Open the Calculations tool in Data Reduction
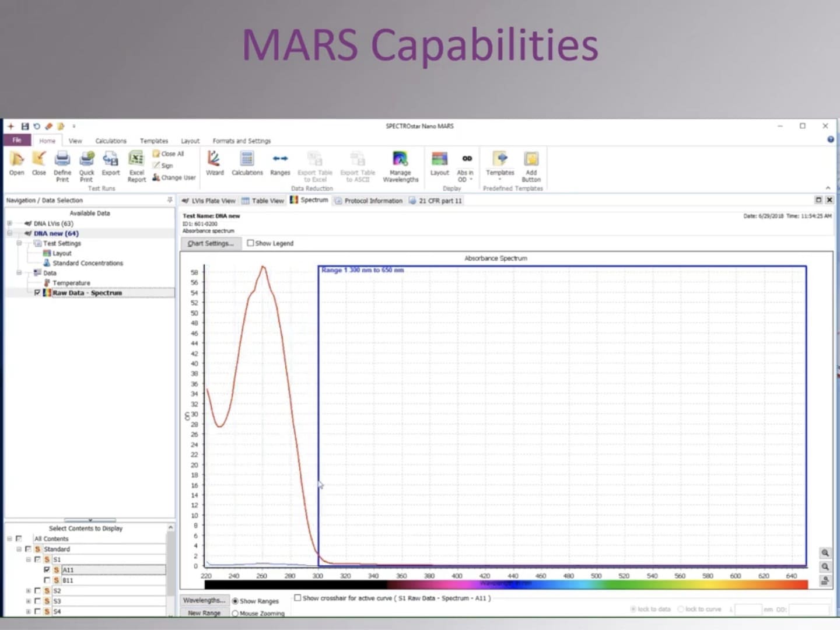This screenshot has width=840, height=630. coord(247,163)
